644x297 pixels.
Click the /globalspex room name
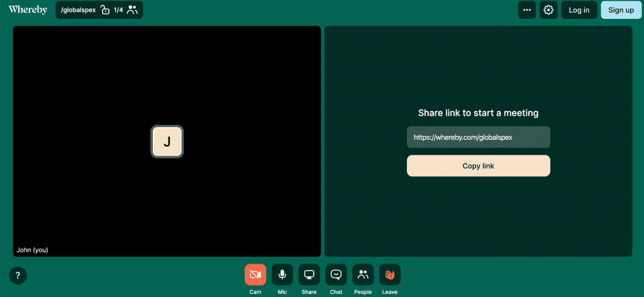click(78, 10)
